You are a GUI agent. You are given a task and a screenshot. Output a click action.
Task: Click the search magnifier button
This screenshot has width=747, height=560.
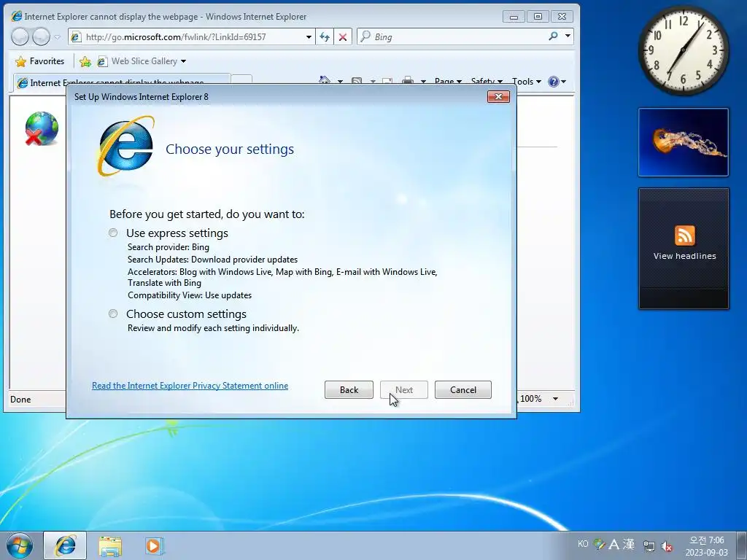tap(553, 36)
